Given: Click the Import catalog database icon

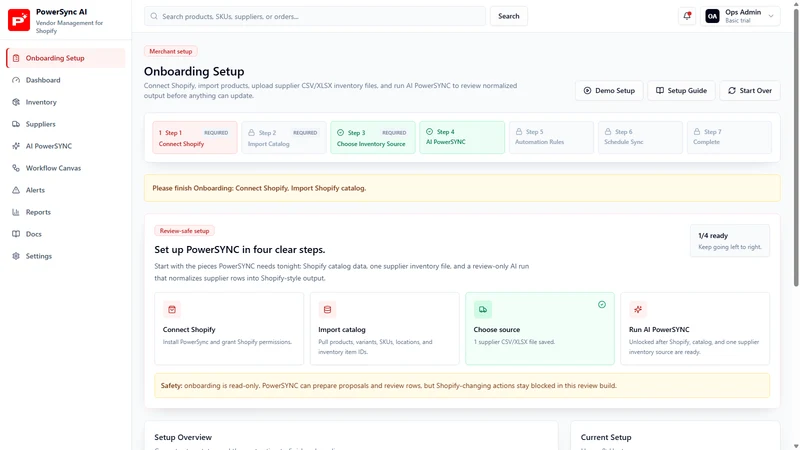Looking at the screenshot, I should tap(327, 309).
